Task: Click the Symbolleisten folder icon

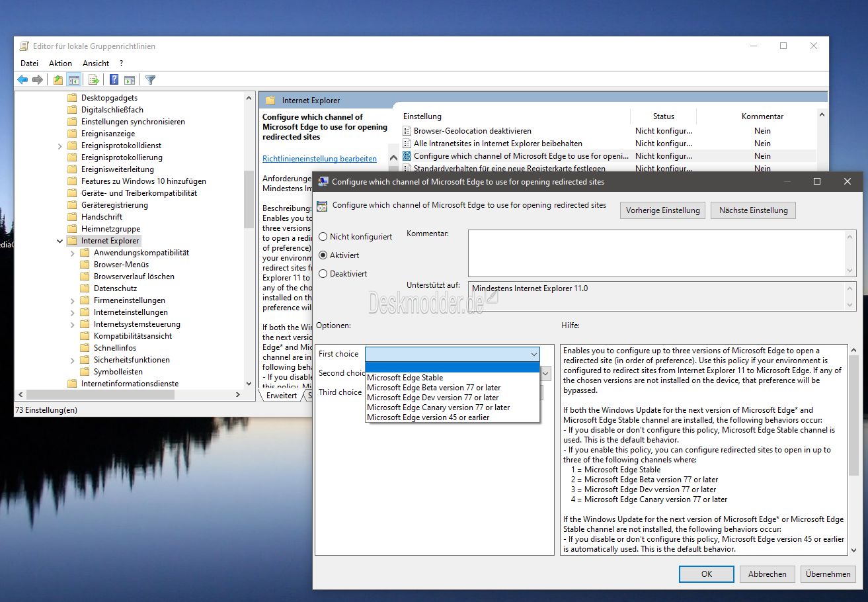Action: 85,372
